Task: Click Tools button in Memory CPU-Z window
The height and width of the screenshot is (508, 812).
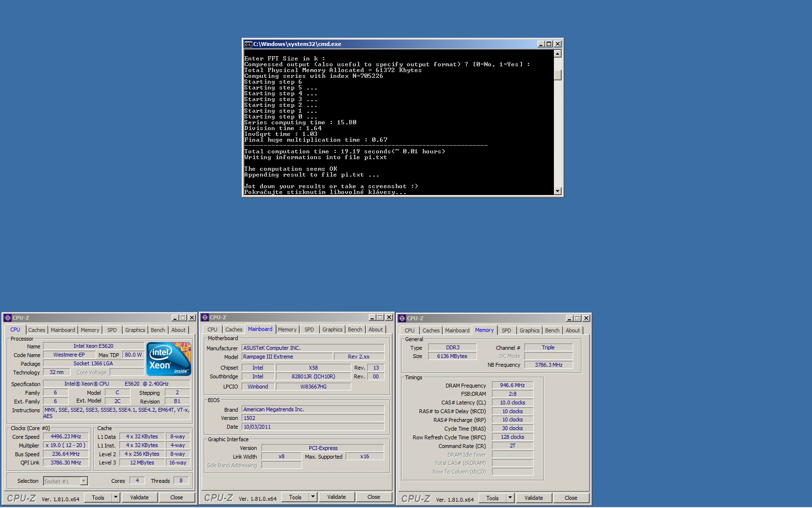Action: click(493, 498)
